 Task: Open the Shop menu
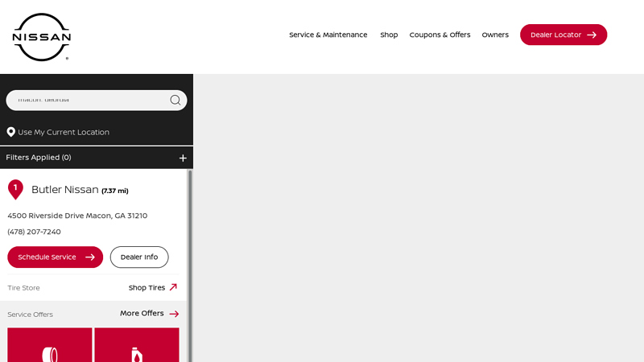(x=389, y=35)
